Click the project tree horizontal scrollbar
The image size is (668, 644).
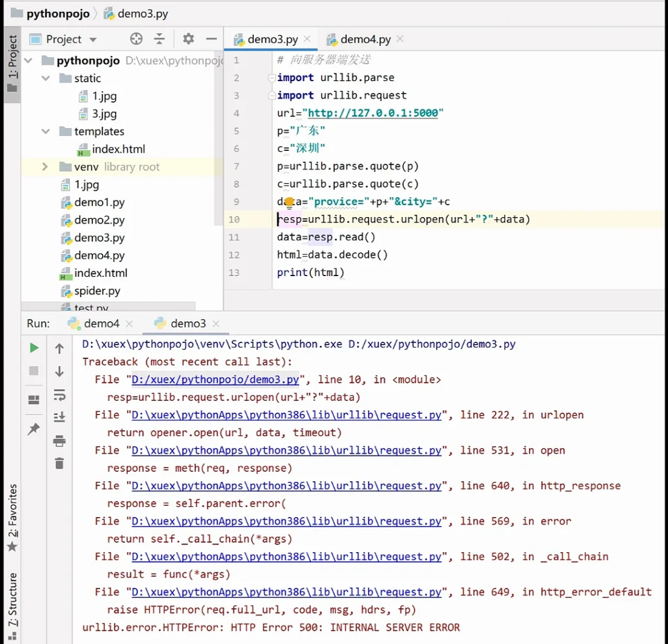(x=108, y=306)
